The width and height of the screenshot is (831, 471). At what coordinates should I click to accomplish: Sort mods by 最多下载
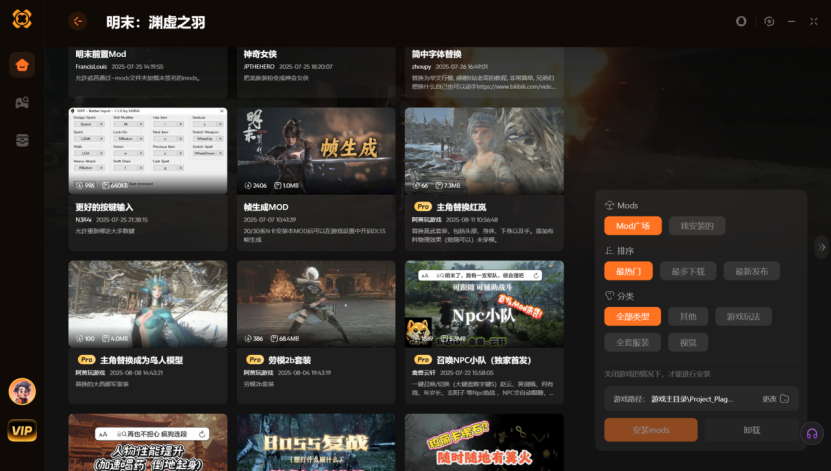point(688,271)
